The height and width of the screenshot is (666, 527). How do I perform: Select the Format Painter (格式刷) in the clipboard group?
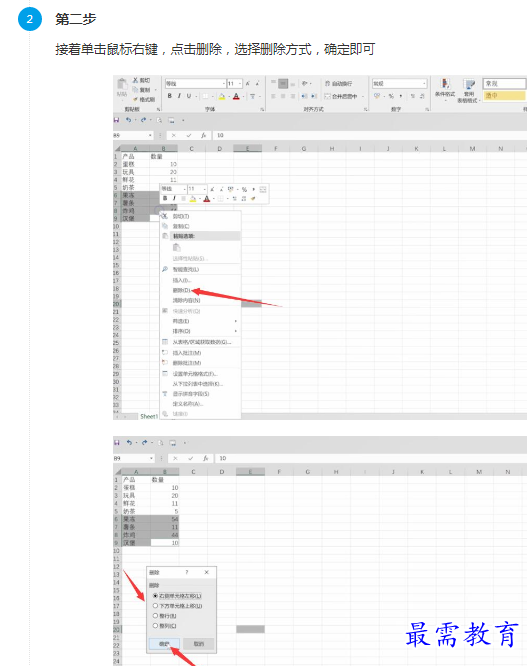[x=144, y=99]
